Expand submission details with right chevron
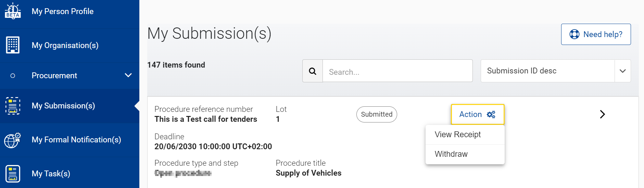The image size is (644, 188). click(603, 114)
